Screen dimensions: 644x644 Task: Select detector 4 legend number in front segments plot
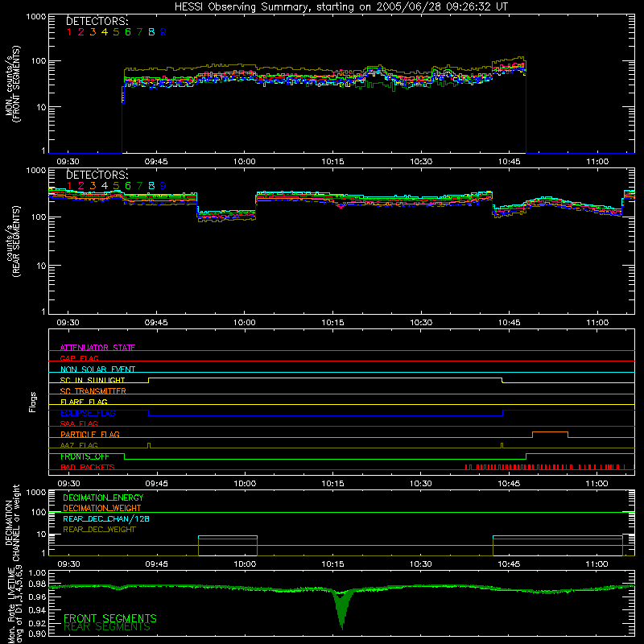click(105, 32)
